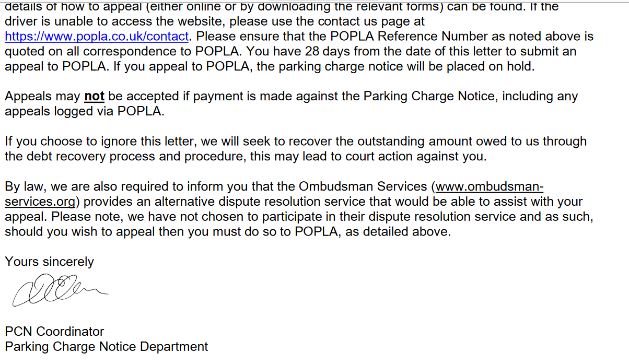Click the text "appeals logged via POPLA."

click(x=85, y=111)
